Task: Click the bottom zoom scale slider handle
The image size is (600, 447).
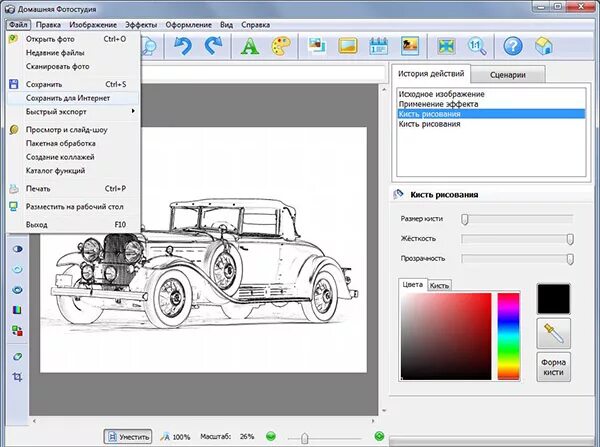Action: [x=305, y=437]
